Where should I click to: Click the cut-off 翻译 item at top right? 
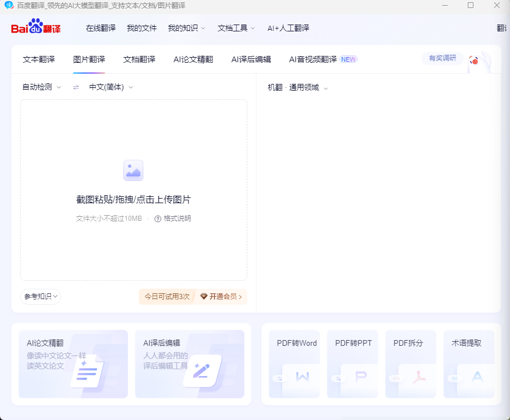pos(501,29)
